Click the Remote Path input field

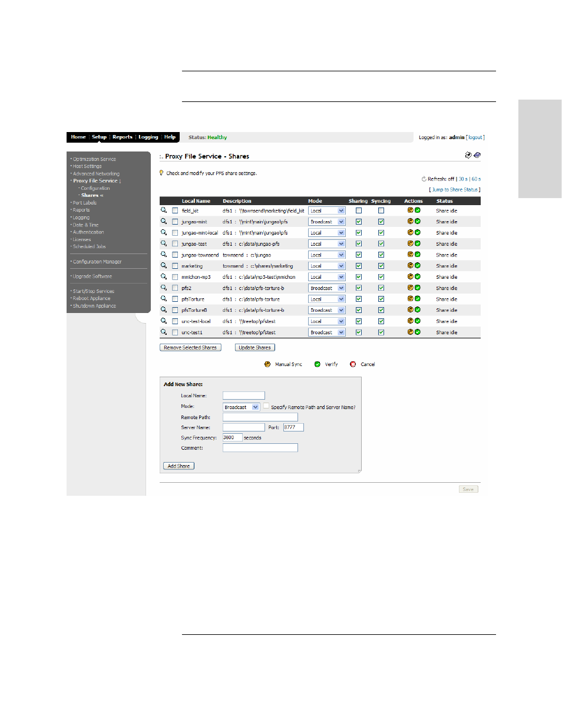(260, 417)
